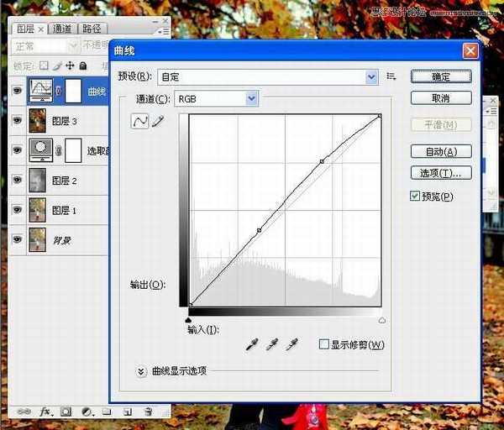The width and height of the screenshot is (504, 430).
Task: Pick the gray point eyedropper
Action: pos(272,344)
